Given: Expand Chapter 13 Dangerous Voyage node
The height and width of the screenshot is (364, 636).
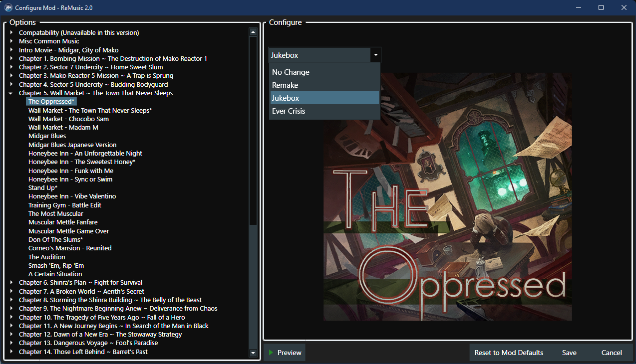Looking at the screenshot, I should pos(11,343).
